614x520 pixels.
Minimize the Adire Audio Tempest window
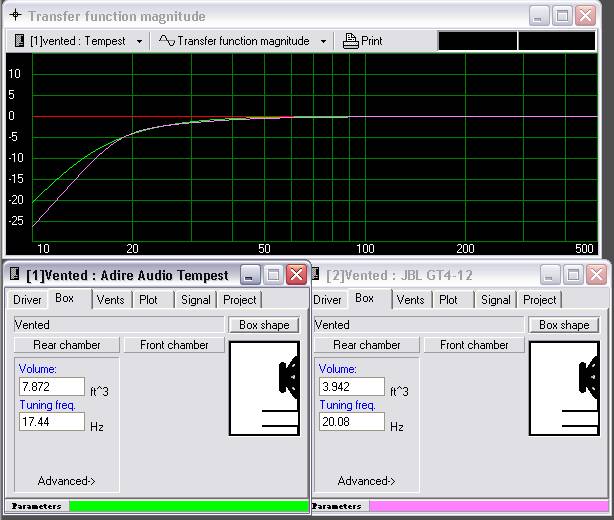coord(249,274)
